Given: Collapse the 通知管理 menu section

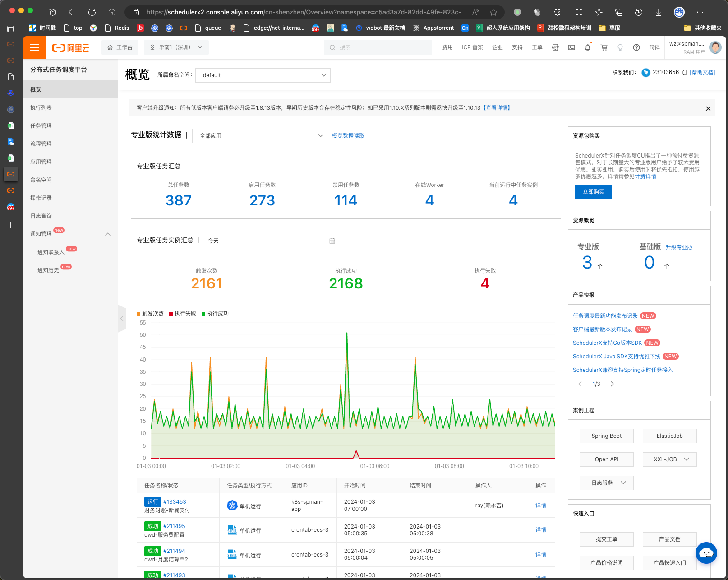Looking at the screenshot, I should coord(108,234).
